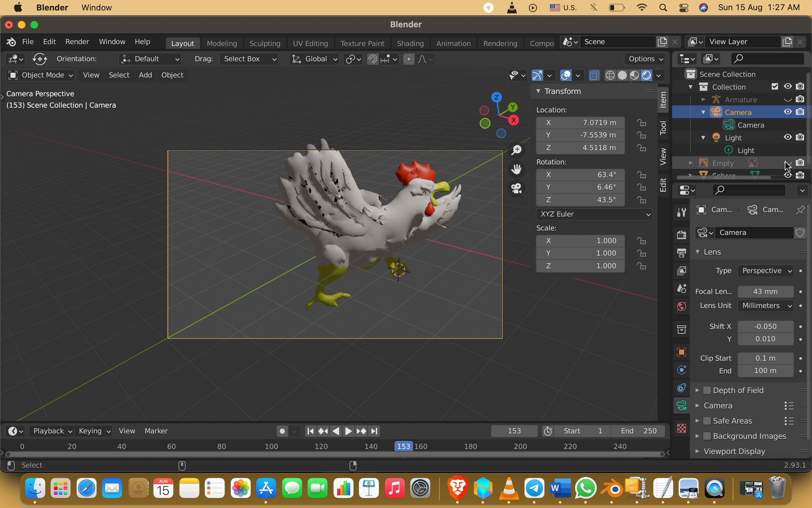
Task: Open Object Mode dropdown
Action: click(x=40, y=75)
